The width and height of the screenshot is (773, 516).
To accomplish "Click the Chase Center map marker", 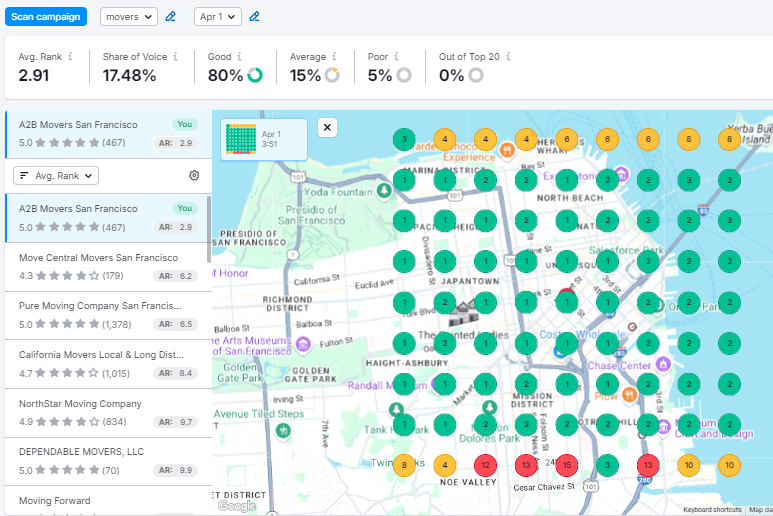I will tap(664, 364).
